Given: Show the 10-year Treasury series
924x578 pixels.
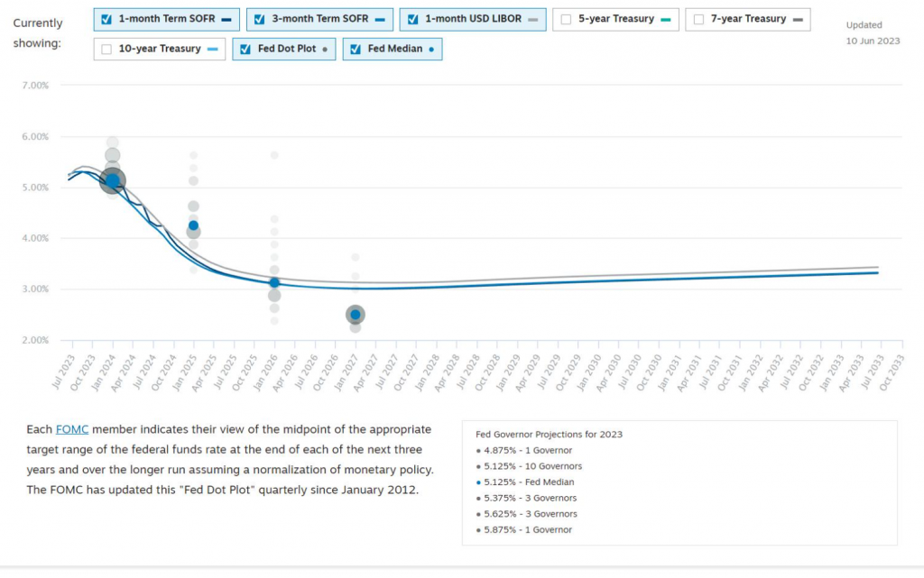Looking at the screenshot, I should pyautogui.click(x=107, y=50).
